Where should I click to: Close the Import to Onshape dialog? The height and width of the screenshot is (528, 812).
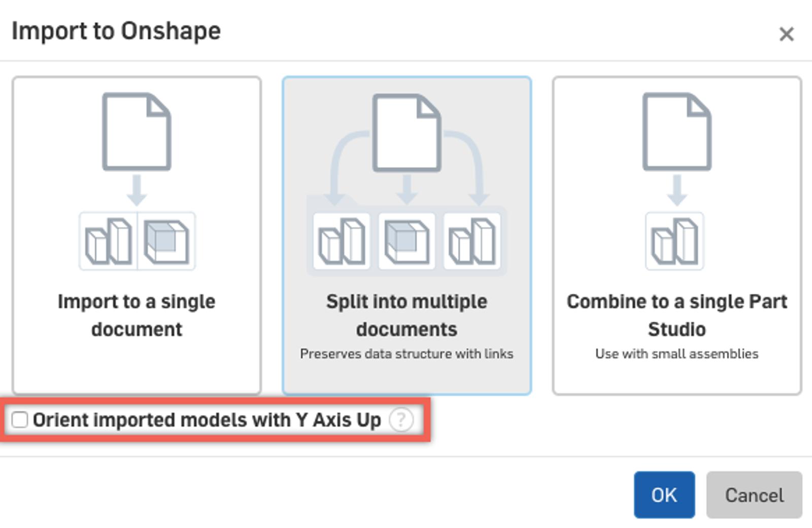(x=786, y=34)
